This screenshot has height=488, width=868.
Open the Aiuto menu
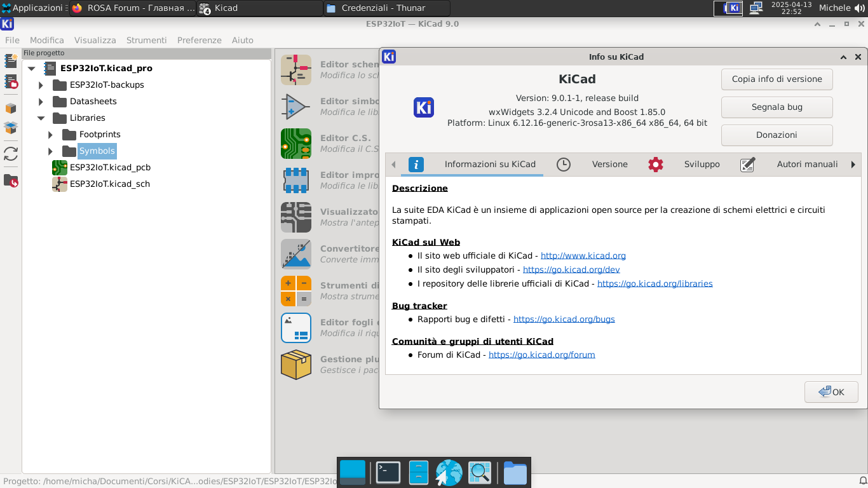[243, 40]
